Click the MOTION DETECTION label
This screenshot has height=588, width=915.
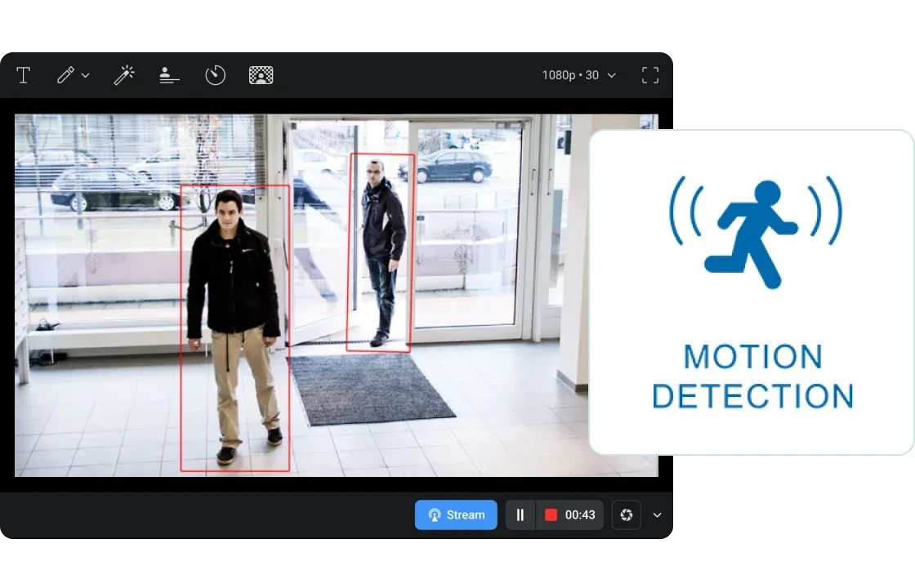(x=752, y=376)
